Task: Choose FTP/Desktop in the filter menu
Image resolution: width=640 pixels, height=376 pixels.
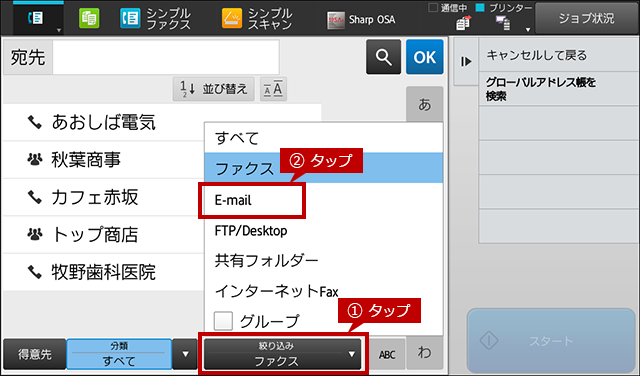Action: (323, 231)
